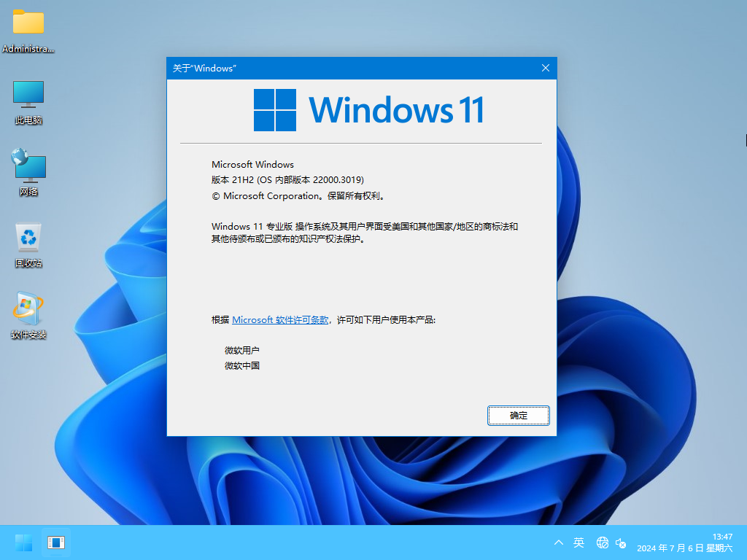This screenshot has width=747, height=560.
Task: Close the 关于"Windows" dialog
Action: point(546,68)
